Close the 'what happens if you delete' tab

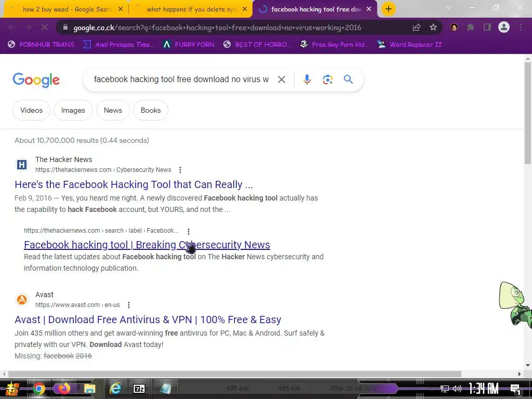[245, 9]
